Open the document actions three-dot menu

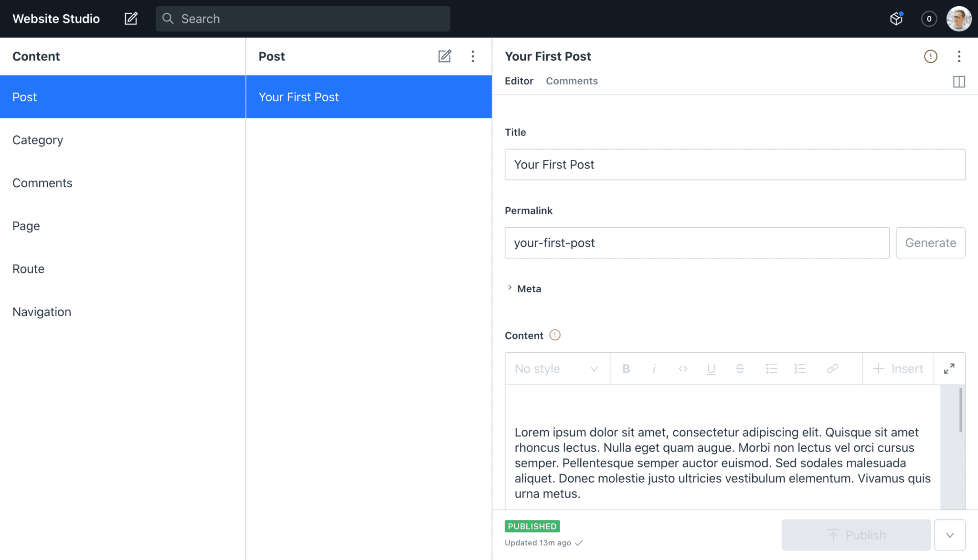click(x=959, y=56)
